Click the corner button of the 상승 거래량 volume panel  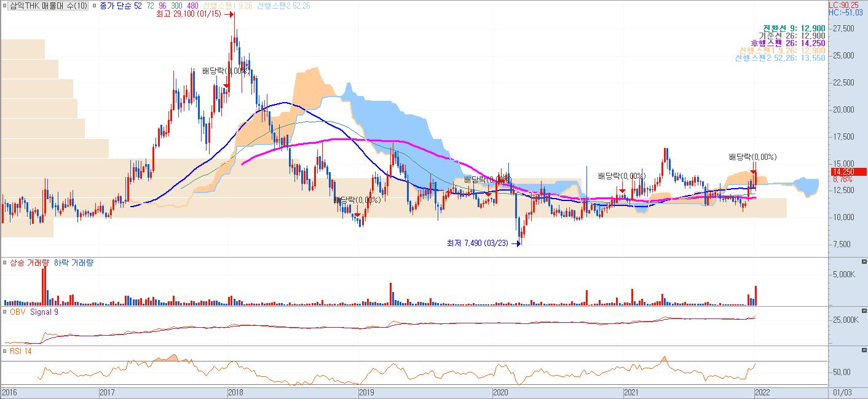864,262
